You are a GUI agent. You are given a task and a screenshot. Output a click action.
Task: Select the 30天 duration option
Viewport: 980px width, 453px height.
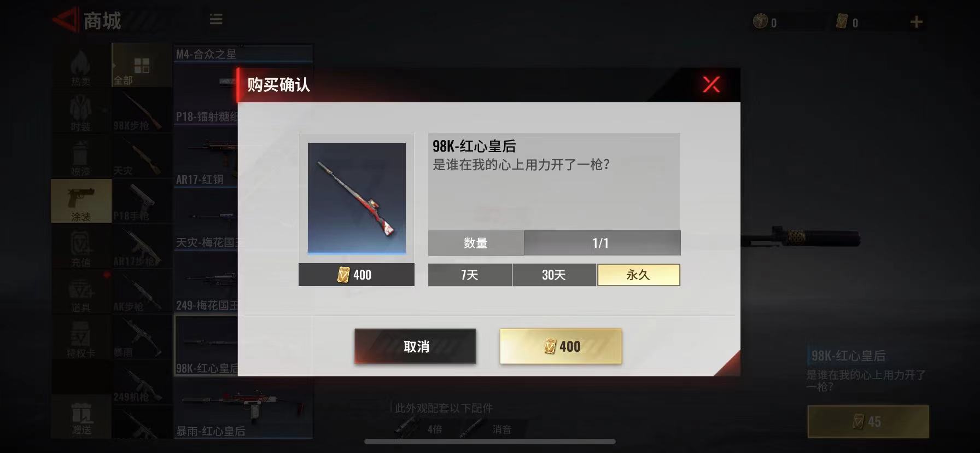(554, 275)
